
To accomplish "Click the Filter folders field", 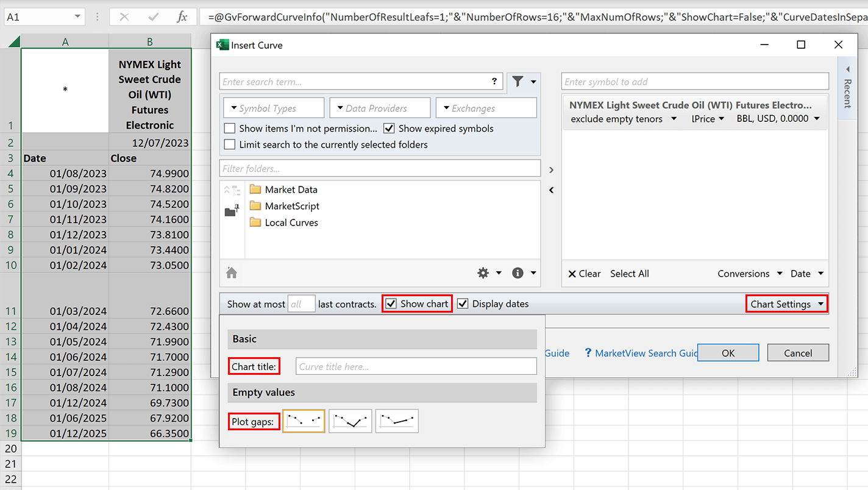I will [x=380, y=168].
